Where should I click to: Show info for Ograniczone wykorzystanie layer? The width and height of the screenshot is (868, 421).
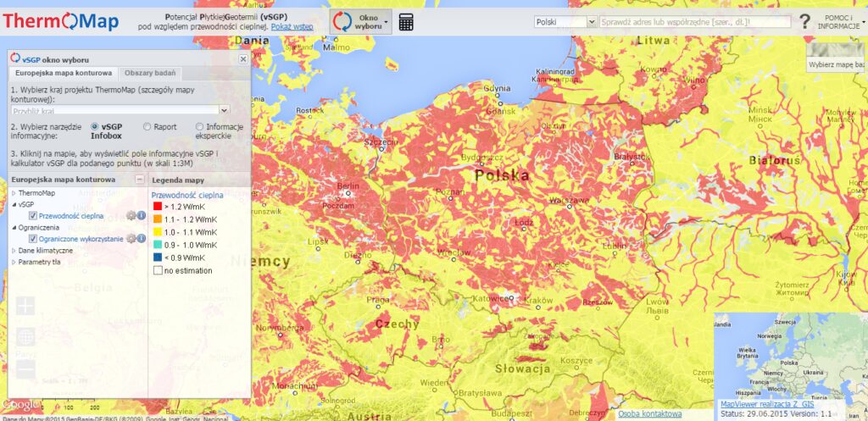coord(142,238)
